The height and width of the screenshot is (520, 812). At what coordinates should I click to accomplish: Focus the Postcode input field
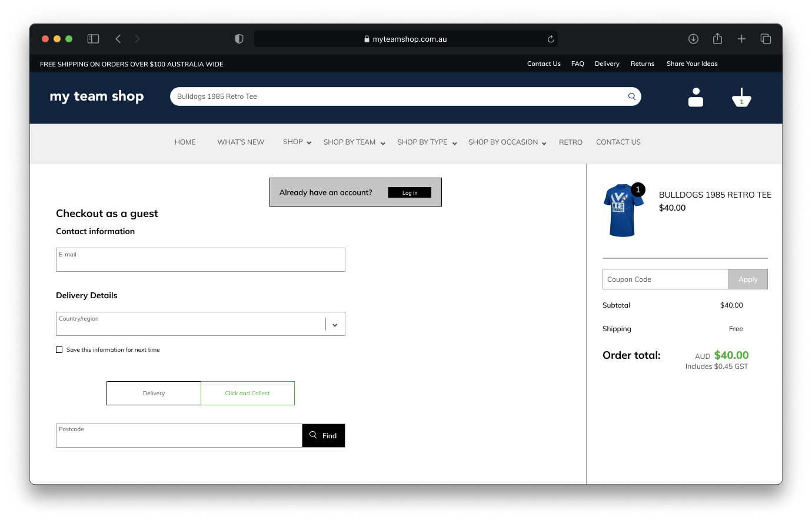pos(179,435)
